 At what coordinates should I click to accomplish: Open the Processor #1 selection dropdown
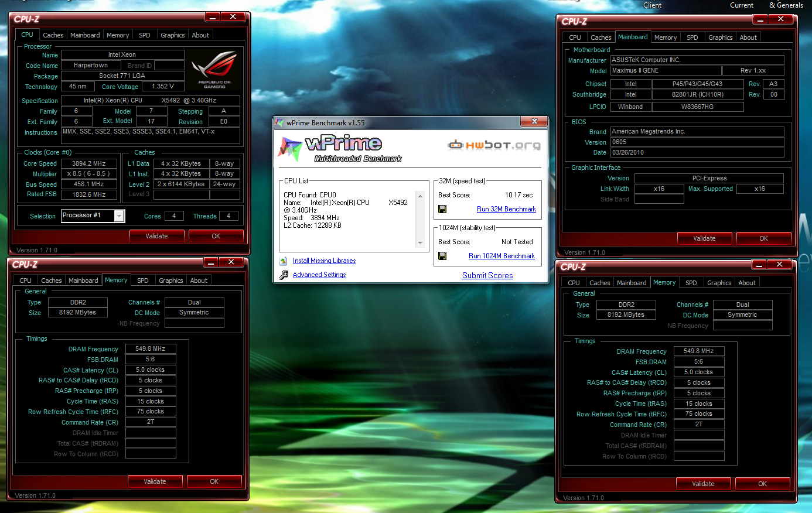[x=119, y=216]
